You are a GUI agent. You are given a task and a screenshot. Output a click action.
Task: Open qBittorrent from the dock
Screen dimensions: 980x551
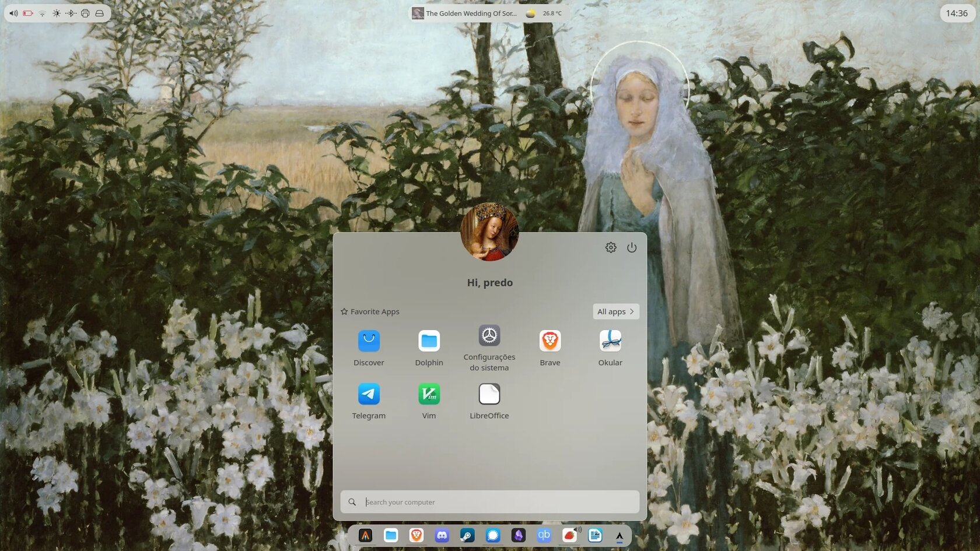click(x=544, y=535)
